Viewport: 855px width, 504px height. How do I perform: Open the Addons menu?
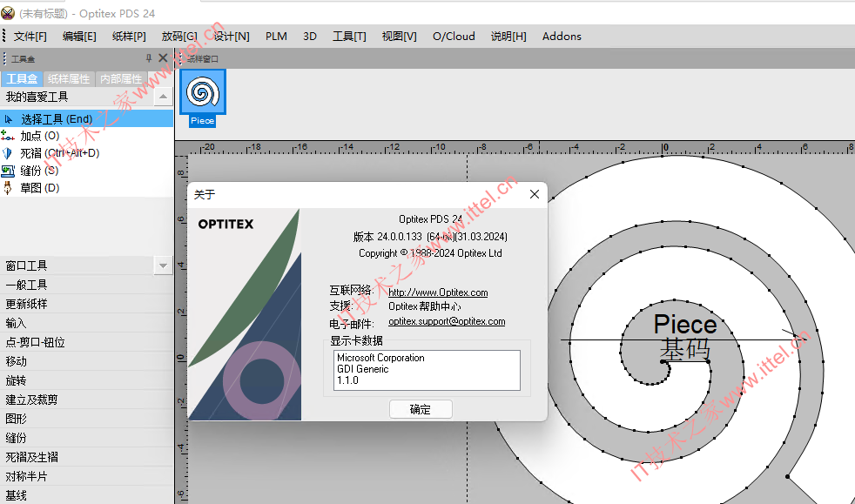[562, 37]
